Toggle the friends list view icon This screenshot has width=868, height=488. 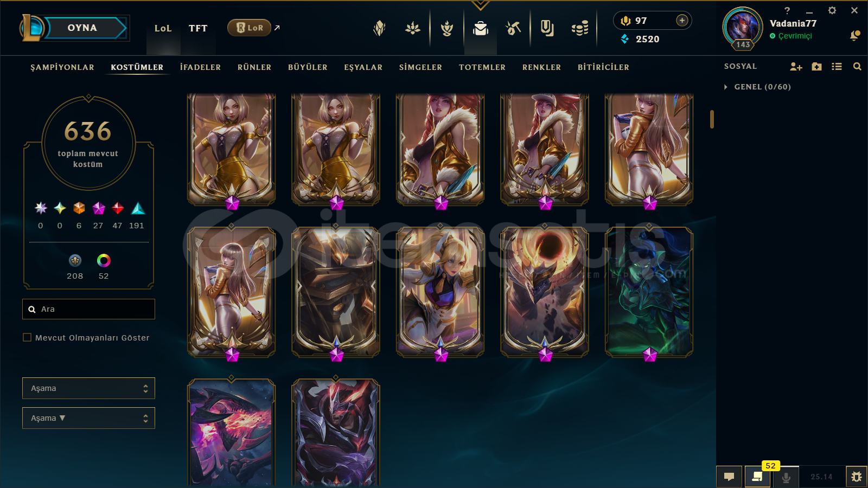837,67
